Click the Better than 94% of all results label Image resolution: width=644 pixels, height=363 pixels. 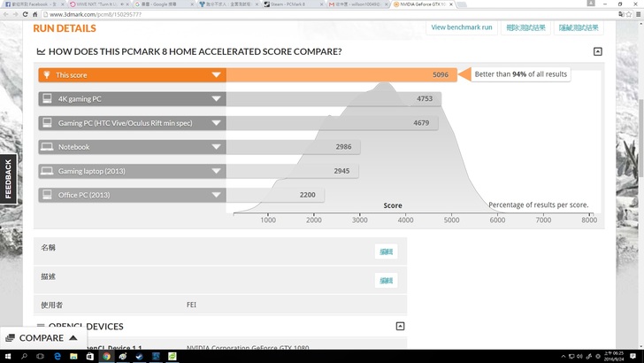521,74
